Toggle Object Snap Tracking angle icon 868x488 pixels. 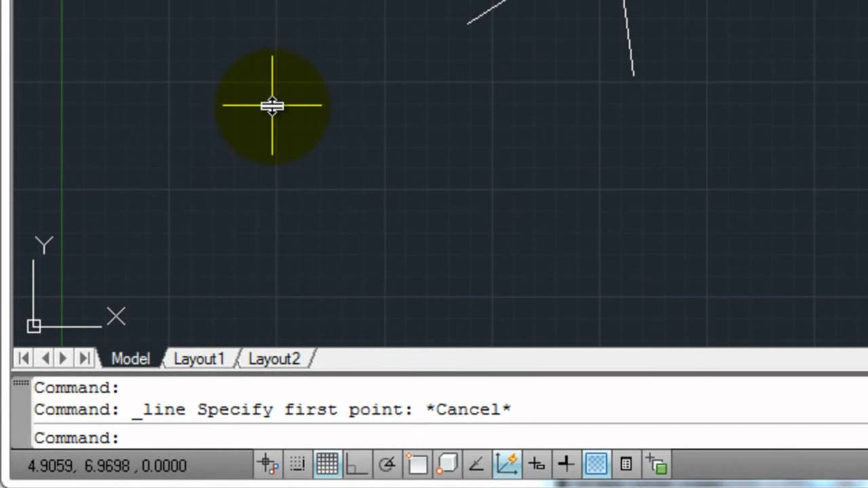coord(476,464)
